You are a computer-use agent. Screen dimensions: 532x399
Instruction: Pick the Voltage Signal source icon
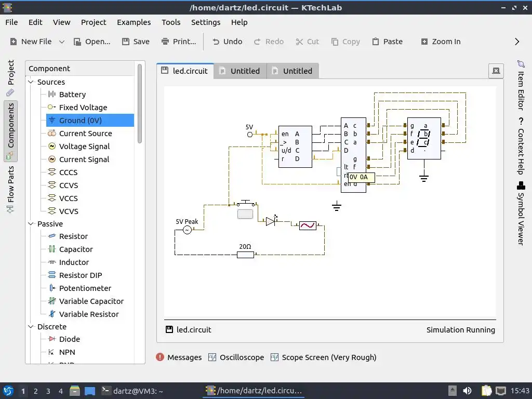pyautogui.click(x=51, y=146)
